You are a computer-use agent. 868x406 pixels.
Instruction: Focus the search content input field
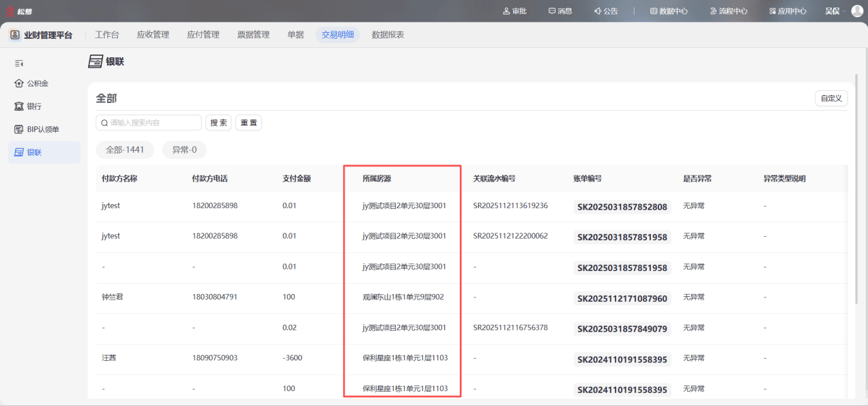149,123
